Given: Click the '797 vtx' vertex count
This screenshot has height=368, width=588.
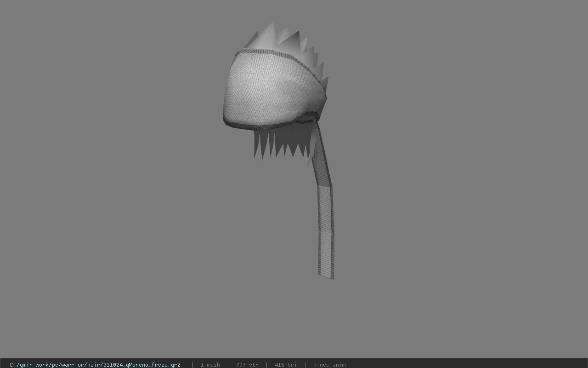Looking at the screenshot, I should click(x=247, y=365).
